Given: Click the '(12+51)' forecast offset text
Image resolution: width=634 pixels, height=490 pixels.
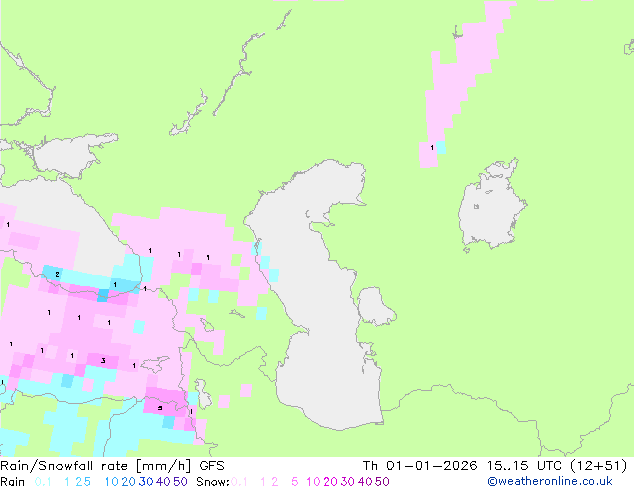Looking at the screenshot, I should point(598,466).
